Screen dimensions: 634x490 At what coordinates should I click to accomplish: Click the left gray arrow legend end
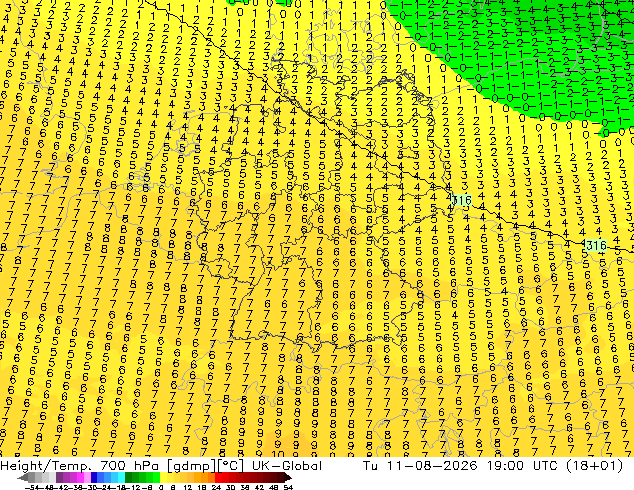tap(23, 478)
